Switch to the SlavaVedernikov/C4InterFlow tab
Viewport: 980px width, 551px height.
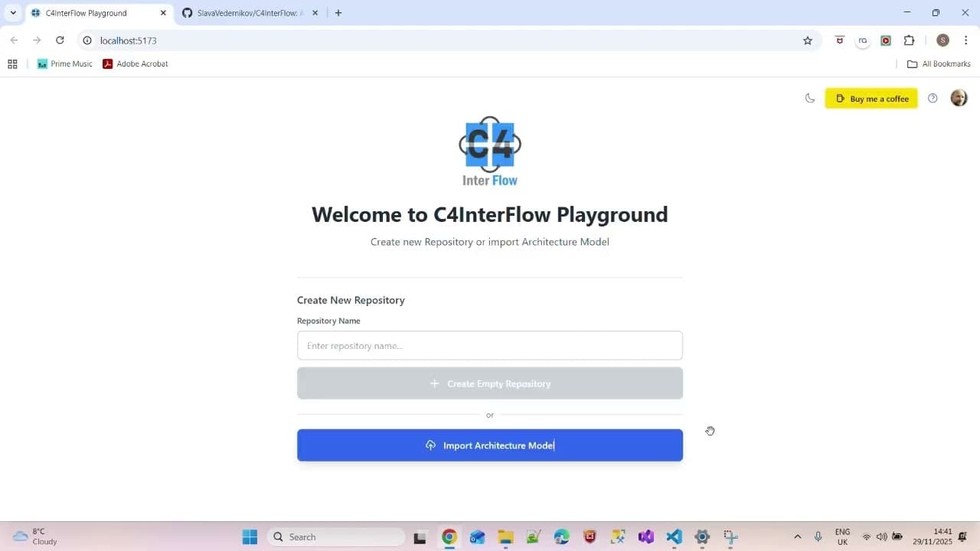click(x=245, y=13)
